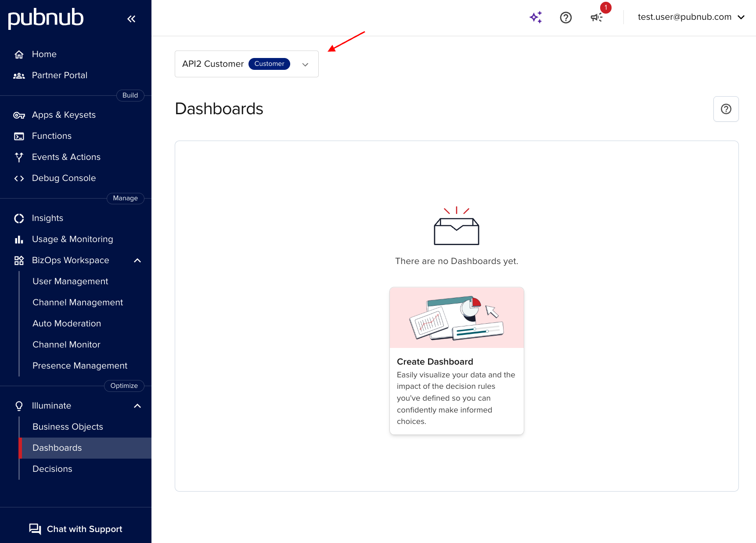
Task: Collapse the Illuminate section
Action: (137, 405)
